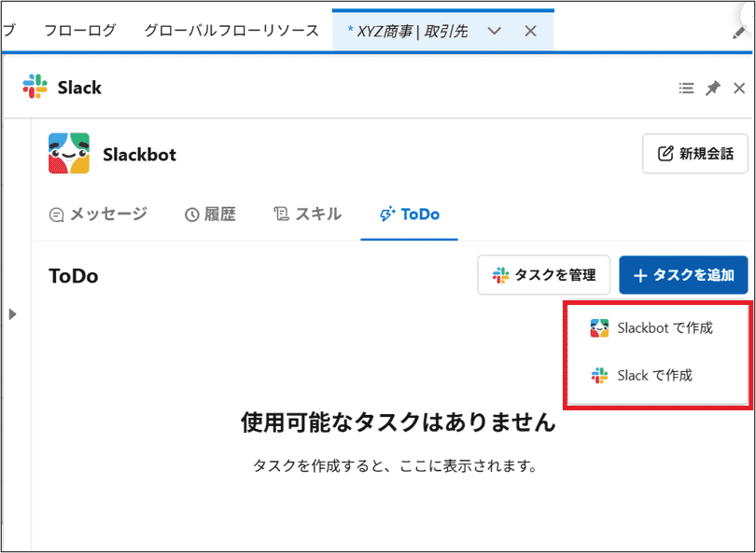Viewport: 756px width, 553px height.
Task: Choose Slackbot で作成 from the menu
Action: [658, 328]
